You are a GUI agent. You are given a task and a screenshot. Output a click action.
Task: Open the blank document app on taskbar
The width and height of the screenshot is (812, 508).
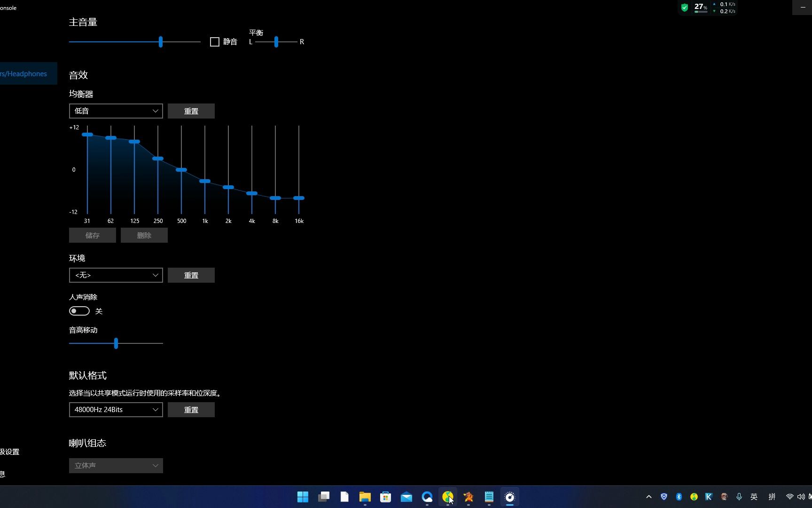[344, 497]
